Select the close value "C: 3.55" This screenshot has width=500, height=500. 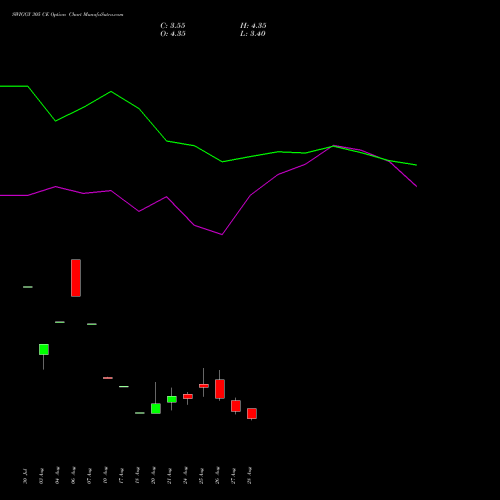point(173,26)
